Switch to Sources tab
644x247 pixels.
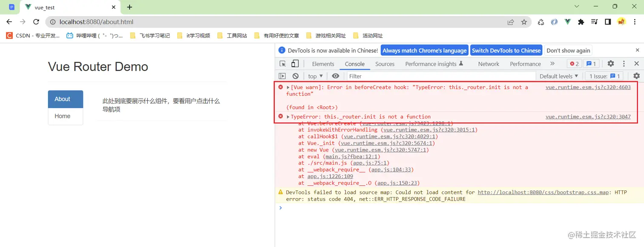coord(385,64)
